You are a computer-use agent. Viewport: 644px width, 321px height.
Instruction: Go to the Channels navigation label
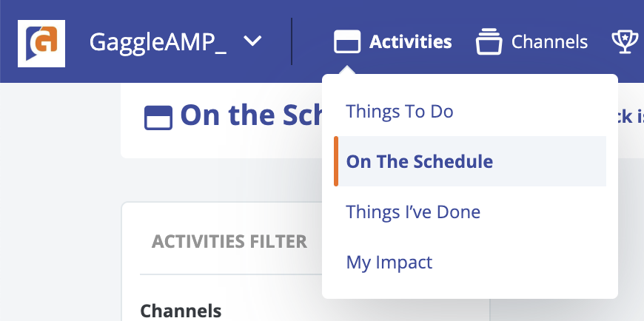click(x=549, y=42)
